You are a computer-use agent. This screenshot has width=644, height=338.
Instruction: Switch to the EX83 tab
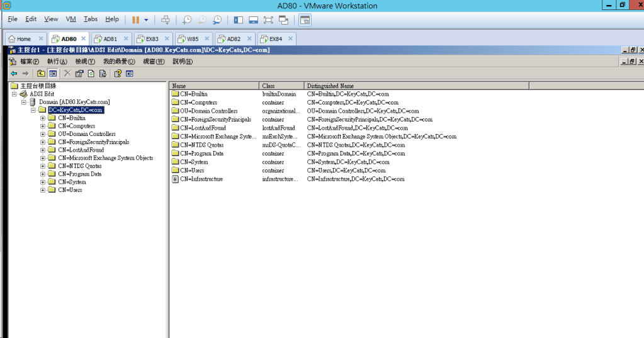click(x=152, y=38)
